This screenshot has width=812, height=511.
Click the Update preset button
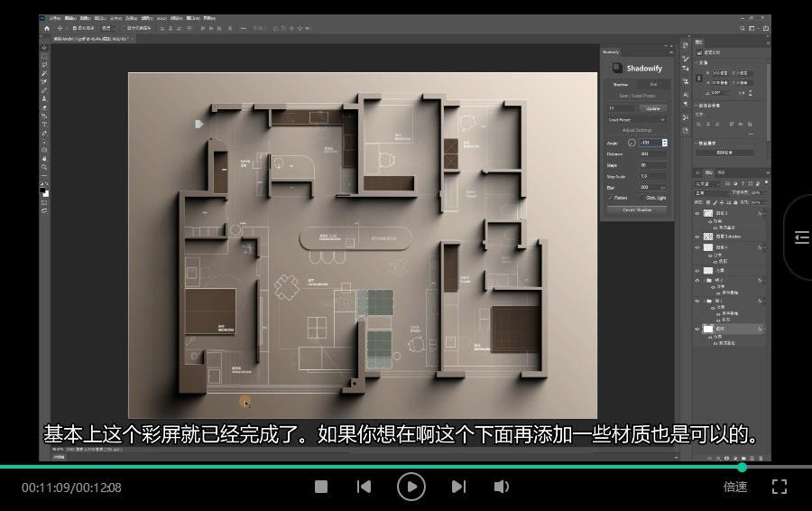(653, 108)
